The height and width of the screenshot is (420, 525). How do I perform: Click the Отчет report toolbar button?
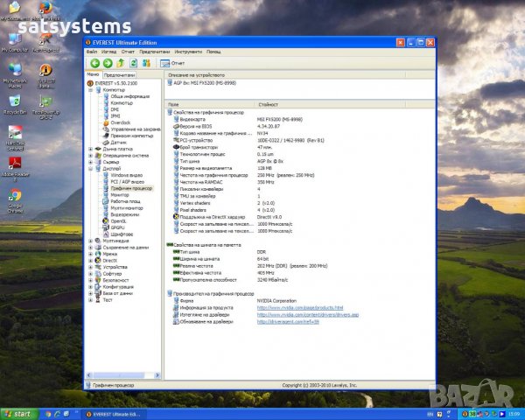[171, 63]
